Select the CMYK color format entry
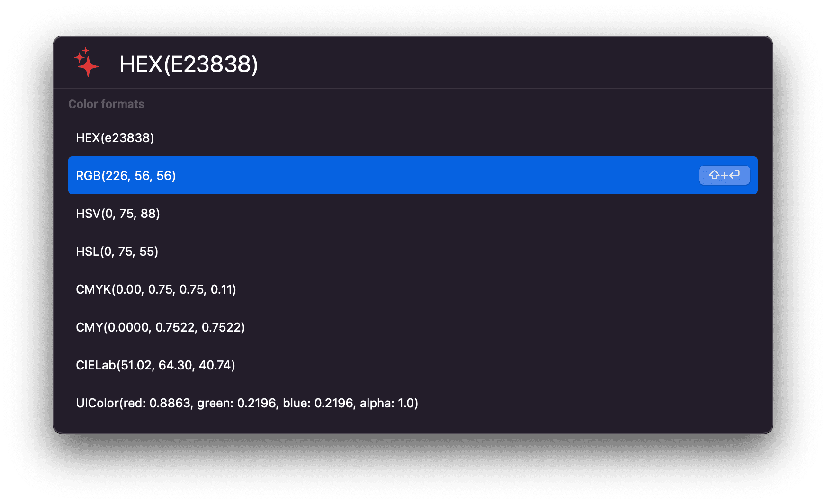 point(157,289)
